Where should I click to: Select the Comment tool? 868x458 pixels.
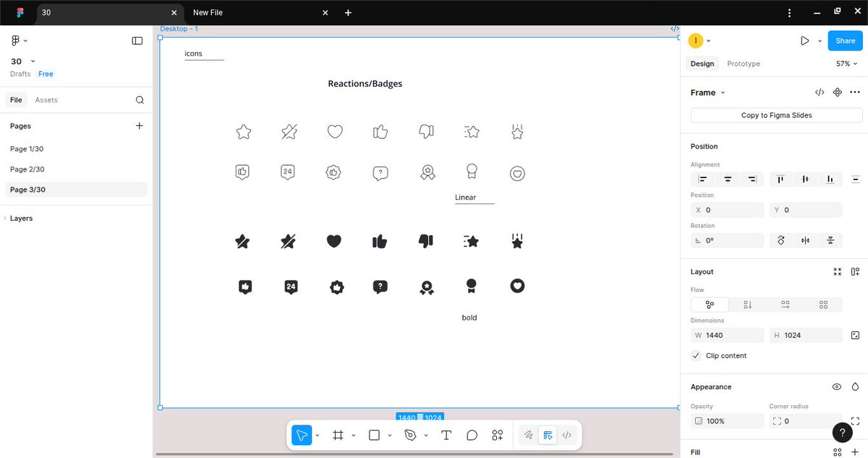pos(472,435)
